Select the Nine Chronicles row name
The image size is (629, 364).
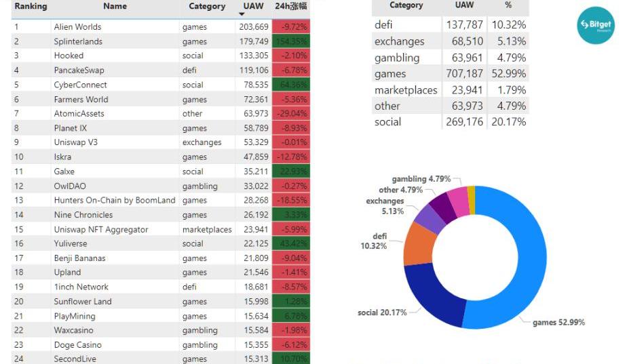[83, 215]
